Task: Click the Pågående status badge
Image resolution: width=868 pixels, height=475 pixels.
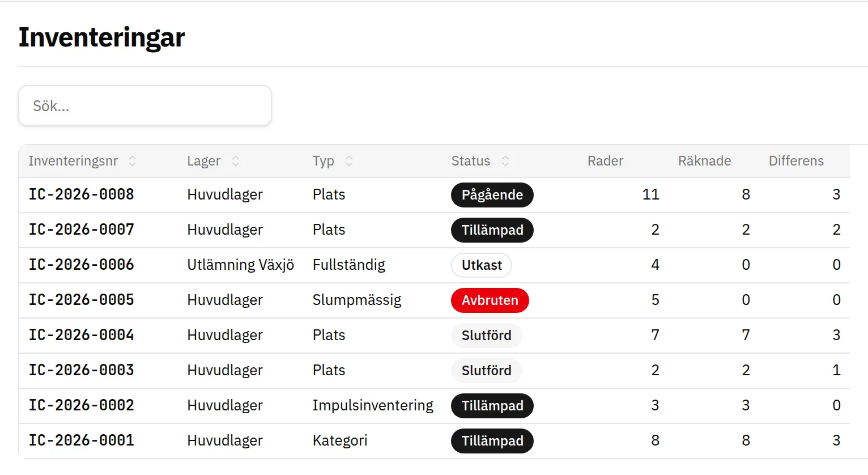Action: coord(492,195)
